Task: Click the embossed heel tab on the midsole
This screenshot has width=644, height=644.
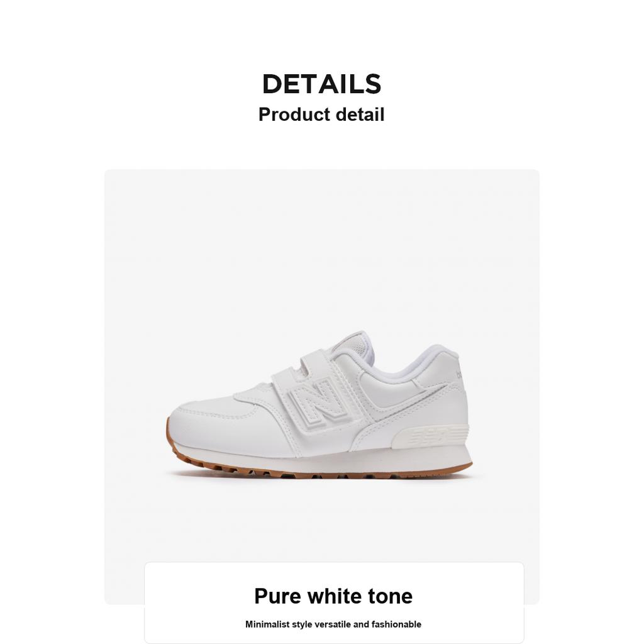Action: coord(431,437)
